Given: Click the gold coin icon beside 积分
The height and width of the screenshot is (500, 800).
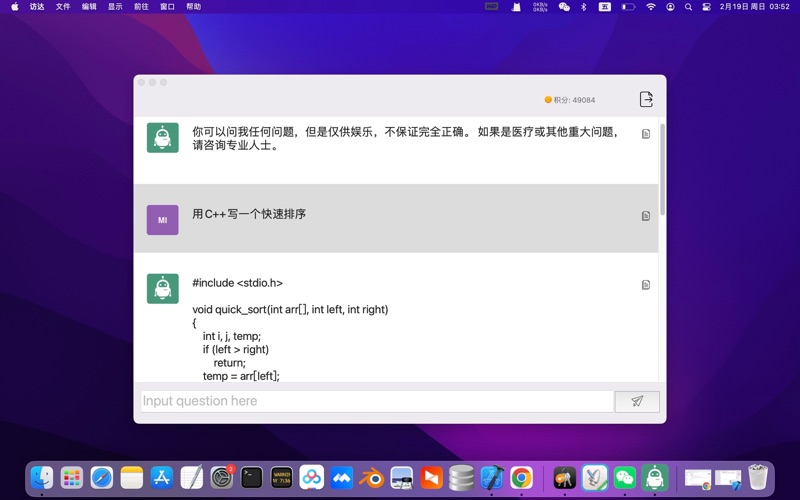Looking at the screenshot, I should point(548,99).
